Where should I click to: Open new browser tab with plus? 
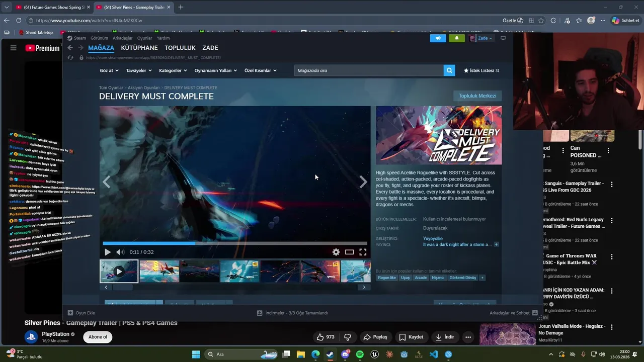181,7
